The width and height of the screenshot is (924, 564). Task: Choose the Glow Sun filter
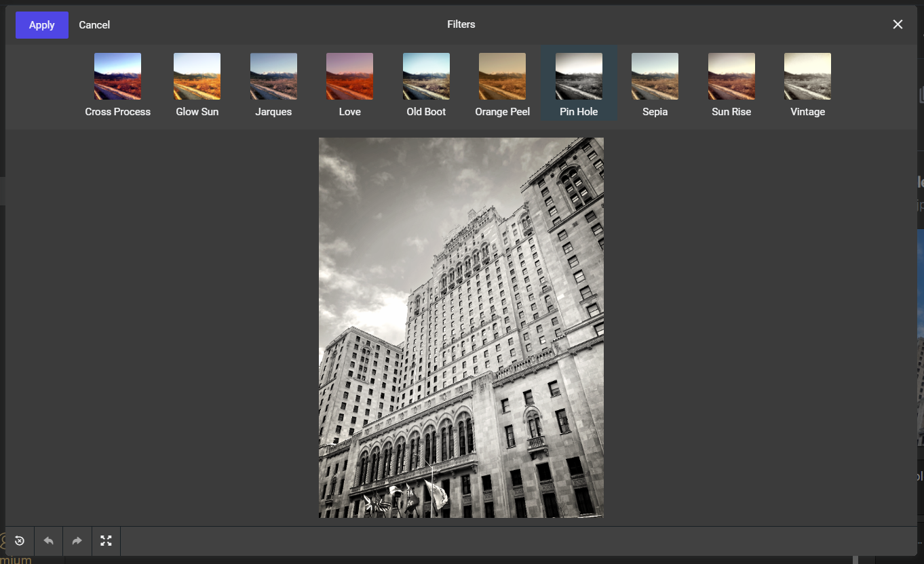coord(197,85)
